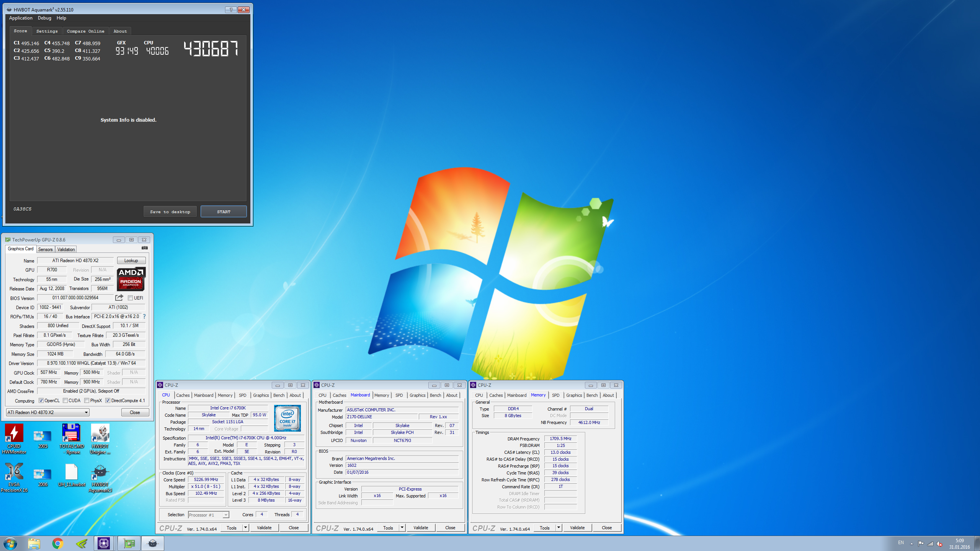Click Intel Core i7 logo in CPU-Z
Image resolution: width=980 pixels, height=551 pixels.
tap(287, 418)
